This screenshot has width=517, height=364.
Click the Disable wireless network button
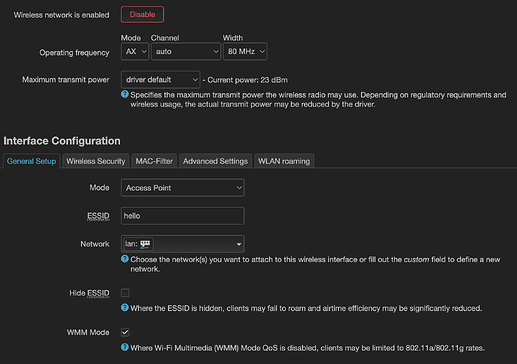(142, 15)
